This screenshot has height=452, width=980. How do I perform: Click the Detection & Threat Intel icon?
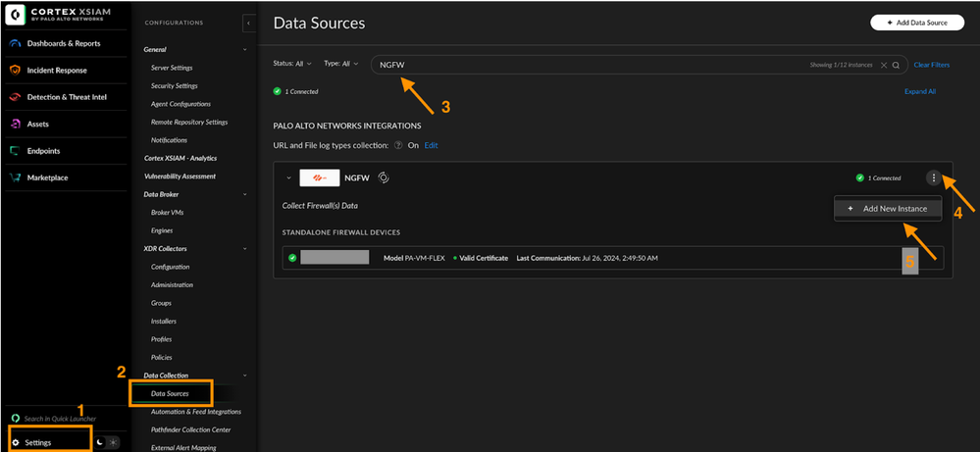pyautogui.click(x=16, y=97)
